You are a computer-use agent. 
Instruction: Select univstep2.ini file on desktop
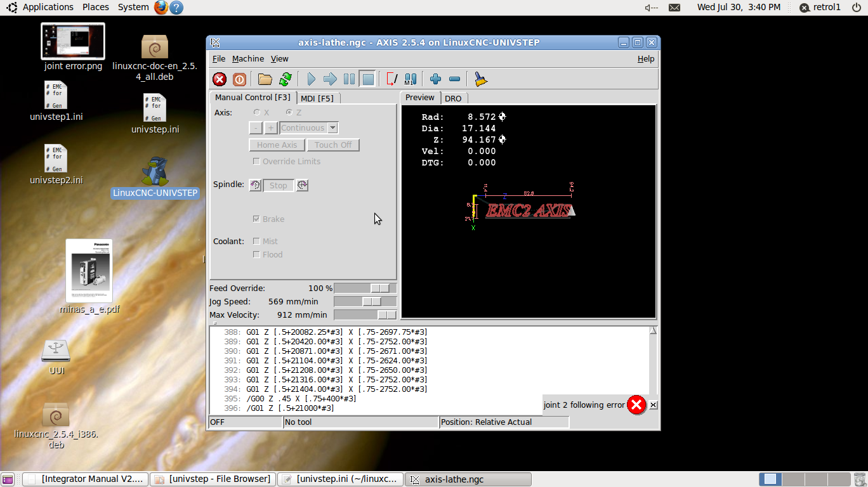click(x=56, y=164)
